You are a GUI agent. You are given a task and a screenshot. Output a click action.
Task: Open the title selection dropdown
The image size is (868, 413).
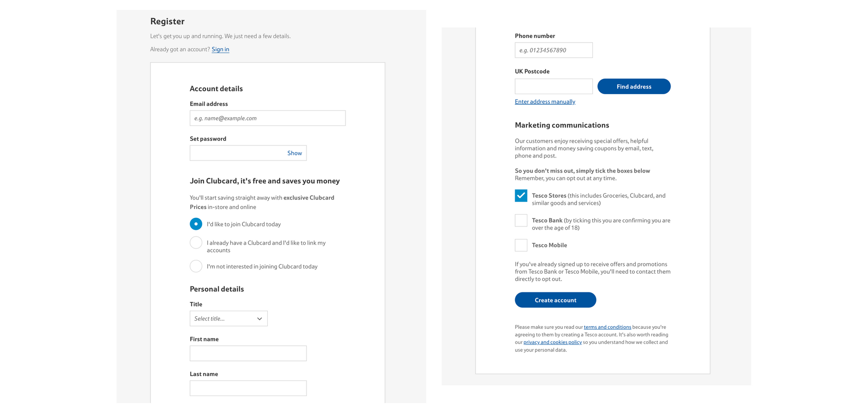(x=229, y=318)
